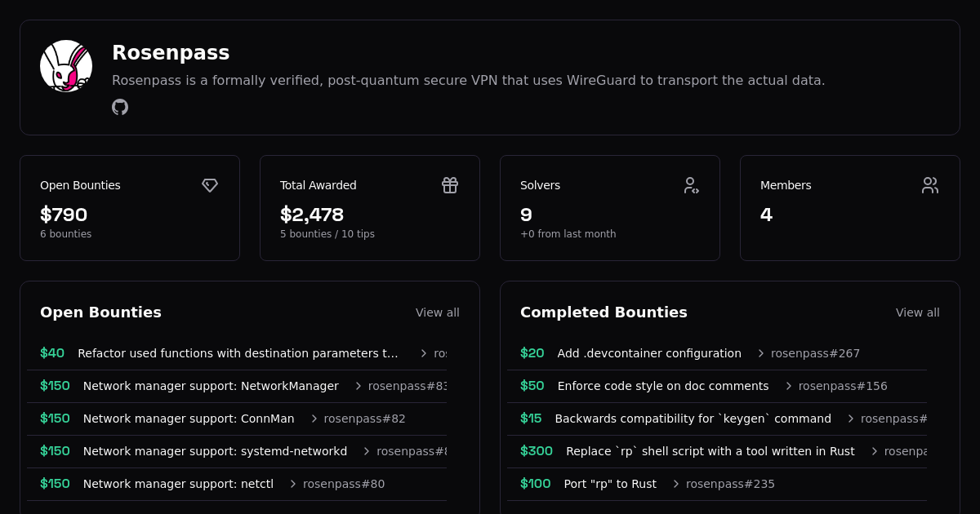View all completed bounties
This screenshot has height=514, width=980.
click(917, 312)
